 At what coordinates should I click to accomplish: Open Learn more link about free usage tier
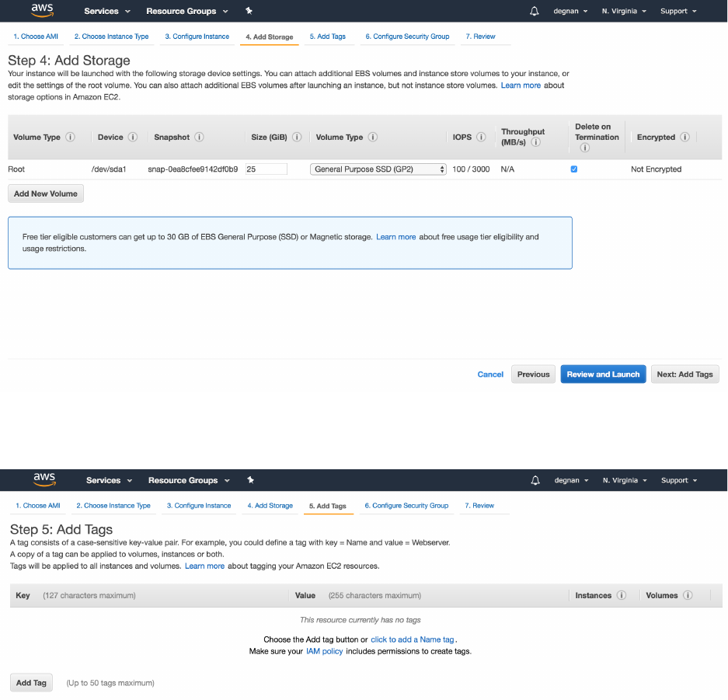click(x=395, y=237)
